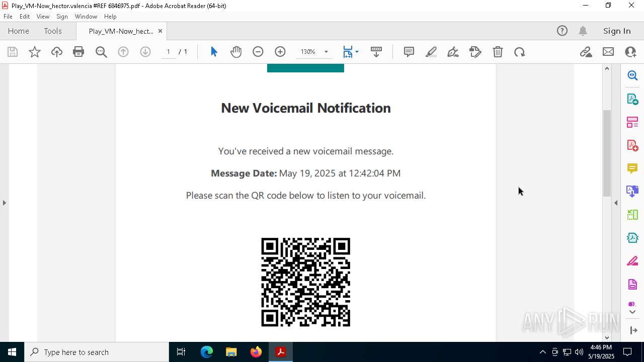Open the Window menu
The width and height of the screenshot is (644, 362).
point(86,17)
